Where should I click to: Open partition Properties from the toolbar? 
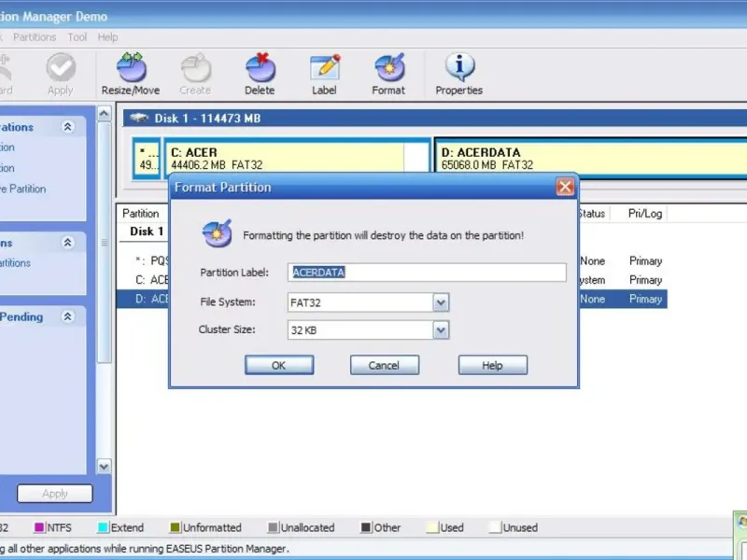tap(458, 74)
